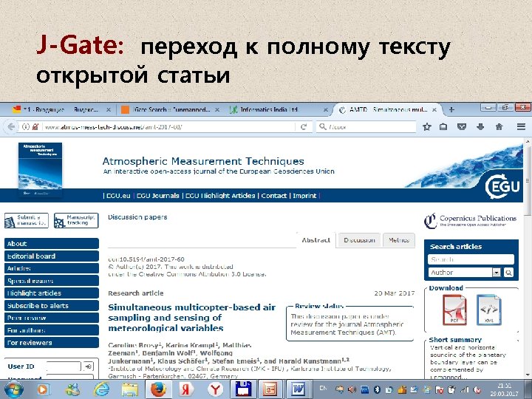532x399 pixels.
Task: Open Windows Explorer folder on taskbar
Action: coord(130,389)
